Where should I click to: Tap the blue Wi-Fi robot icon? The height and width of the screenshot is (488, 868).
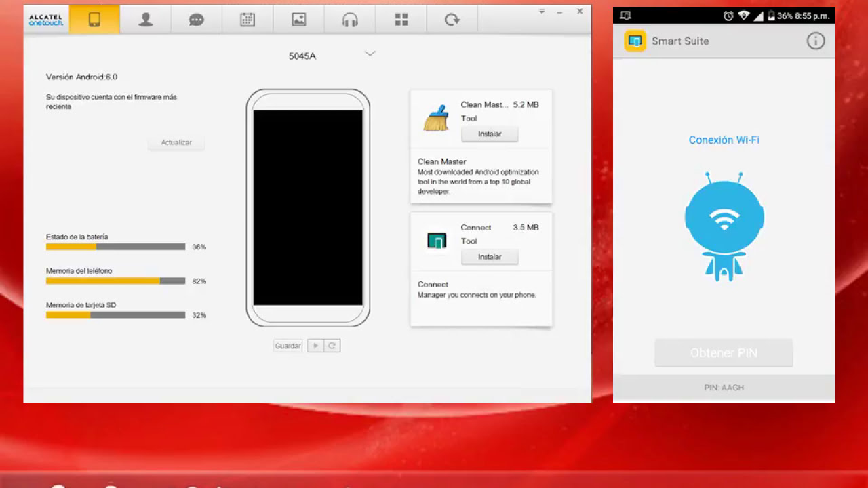click(724, 226)
